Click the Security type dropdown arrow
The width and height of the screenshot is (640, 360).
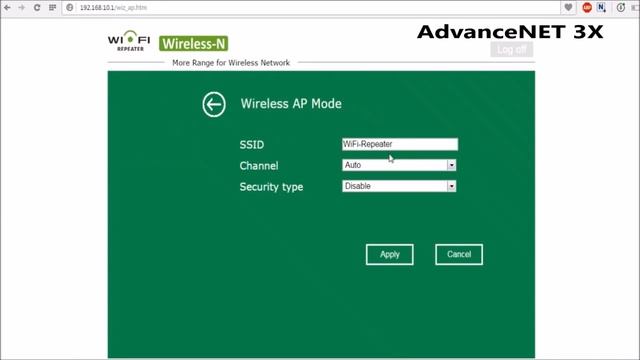(x=451, y=187)
